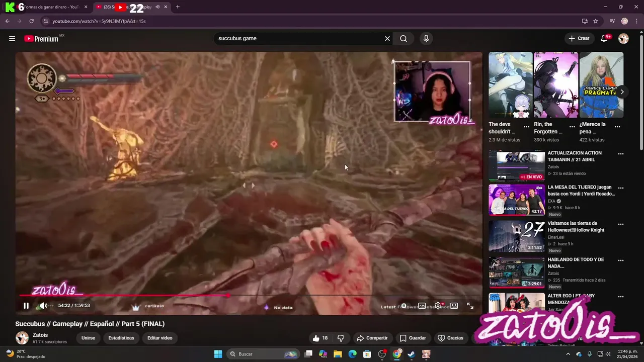Screen dimensions: 644x362
Task: Open the 'The devs shouldn't' short
Action: coord(510,85)
